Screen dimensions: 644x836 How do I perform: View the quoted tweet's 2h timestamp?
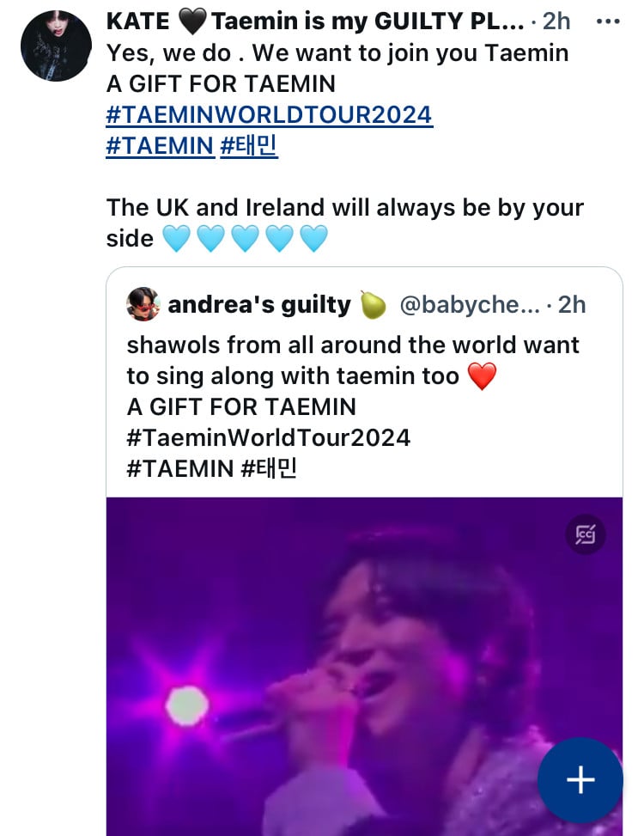click(572, 304)
